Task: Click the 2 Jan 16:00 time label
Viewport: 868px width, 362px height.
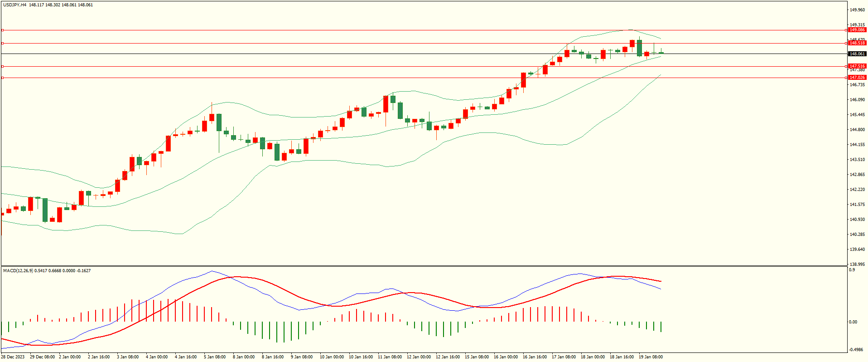Action: (99, 357)
